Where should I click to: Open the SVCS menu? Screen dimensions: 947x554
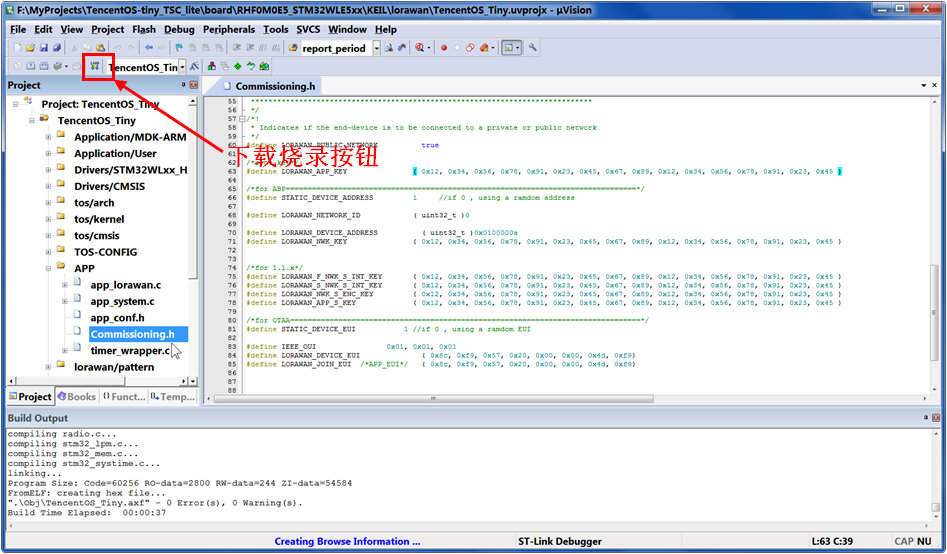click(x=308, y=29)
